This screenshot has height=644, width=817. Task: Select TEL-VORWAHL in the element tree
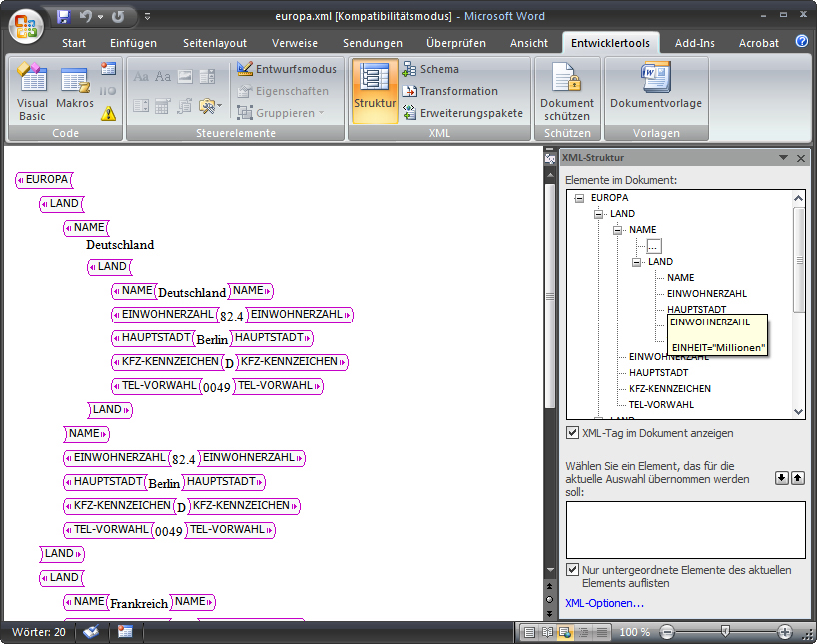tap(661, 404)
